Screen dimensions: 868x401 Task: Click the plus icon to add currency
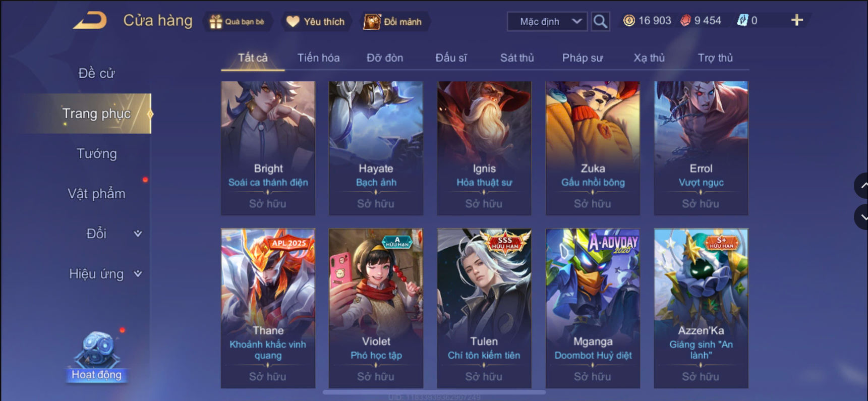pyautogui.click(x=797, y=20)
